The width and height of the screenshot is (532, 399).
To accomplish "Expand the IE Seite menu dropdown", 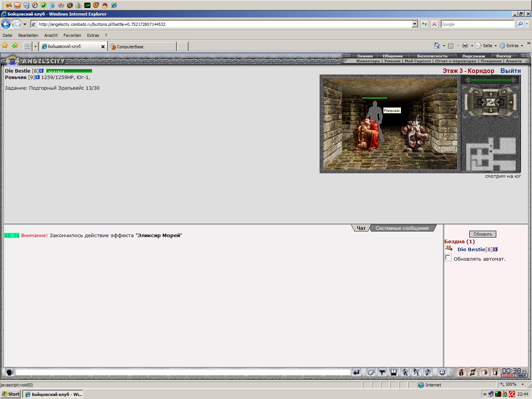I will point(496,46).
